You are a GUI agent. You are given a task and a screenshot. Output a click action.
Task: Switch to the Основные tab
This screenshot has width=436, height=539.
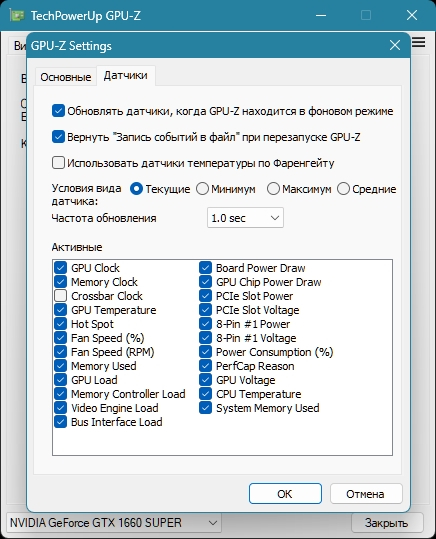click(x=66, y=77)
